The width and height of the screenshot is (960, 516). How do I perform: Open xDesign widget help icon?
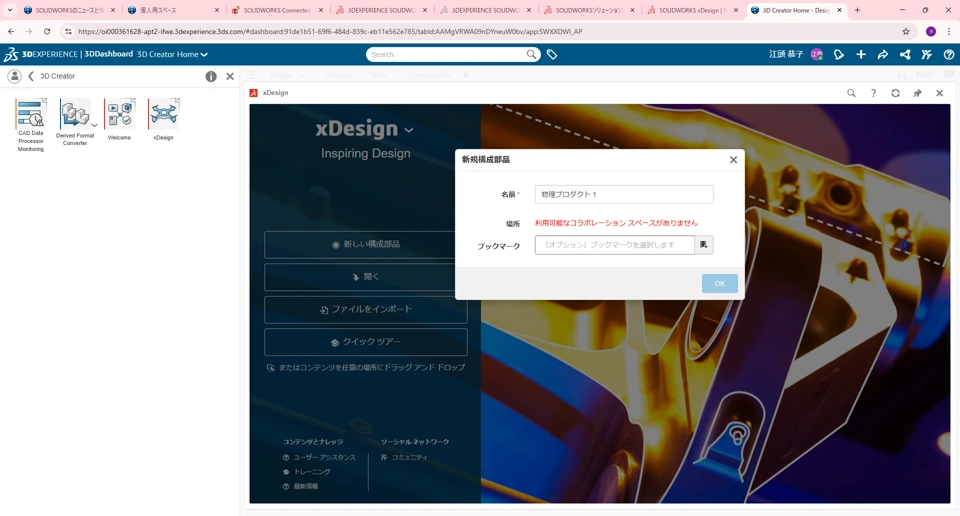[x=873, y=93]
